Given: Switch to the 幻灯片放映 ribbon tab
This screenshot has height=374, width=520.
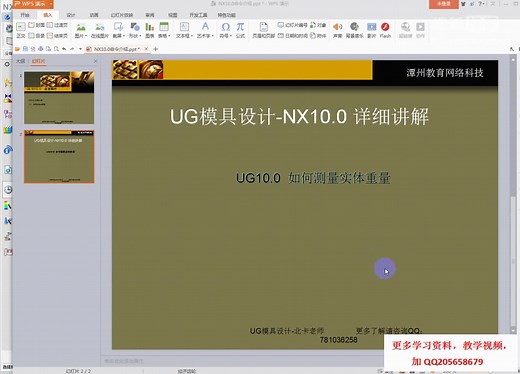Looking at the screenshot, I should coord(122,15).
